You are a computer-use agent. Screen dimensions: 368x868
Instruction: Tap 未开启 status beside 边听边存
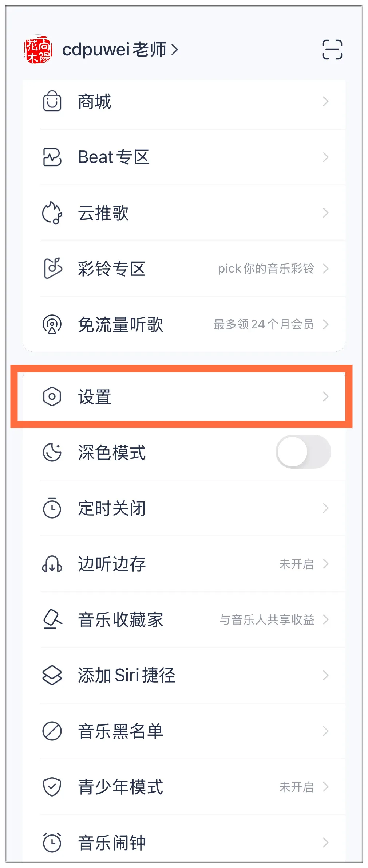point(296,564)
